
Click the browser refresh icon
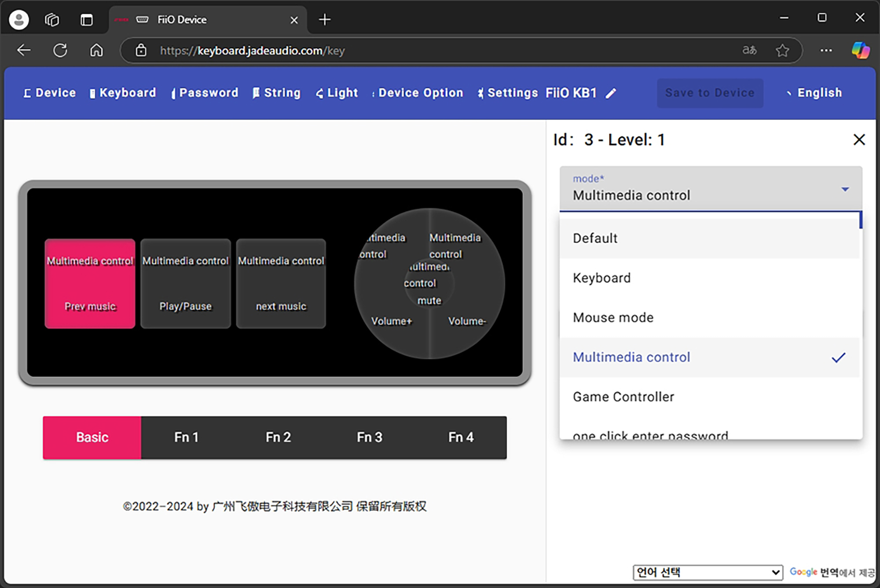(x=60, y=51)
